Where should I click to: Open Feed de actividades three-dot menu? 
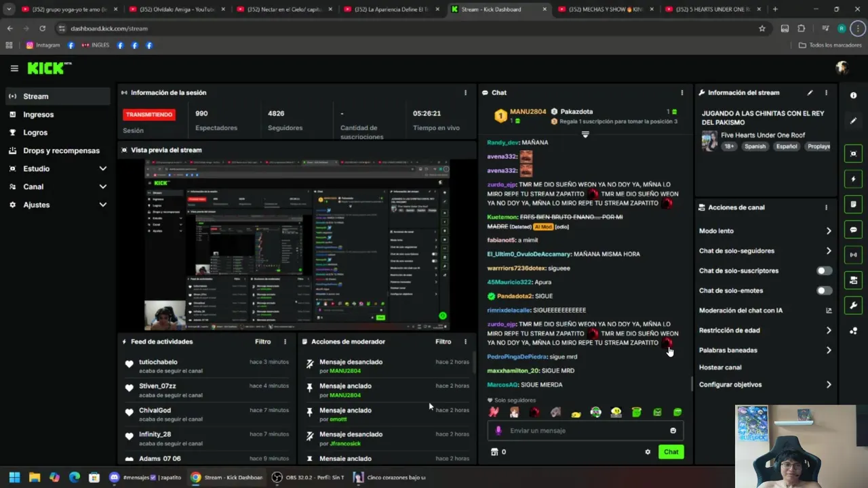[285, 342]
